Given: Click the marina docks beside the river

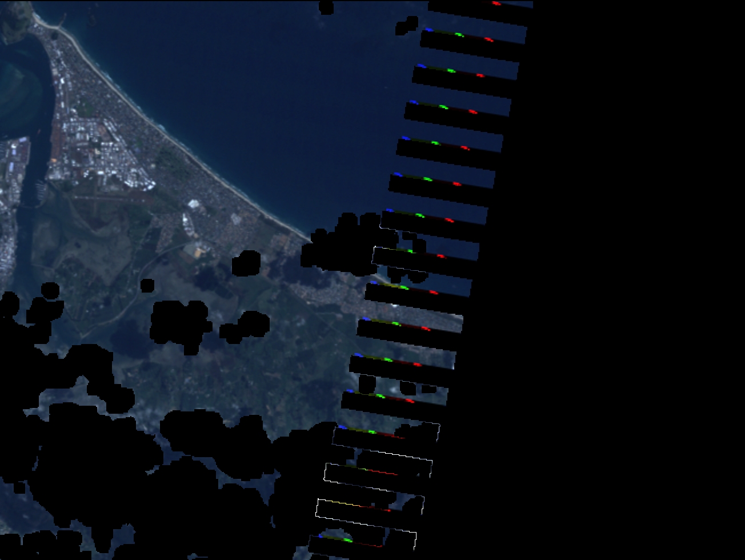Looking at the screenshot, I should coord(40,189).
